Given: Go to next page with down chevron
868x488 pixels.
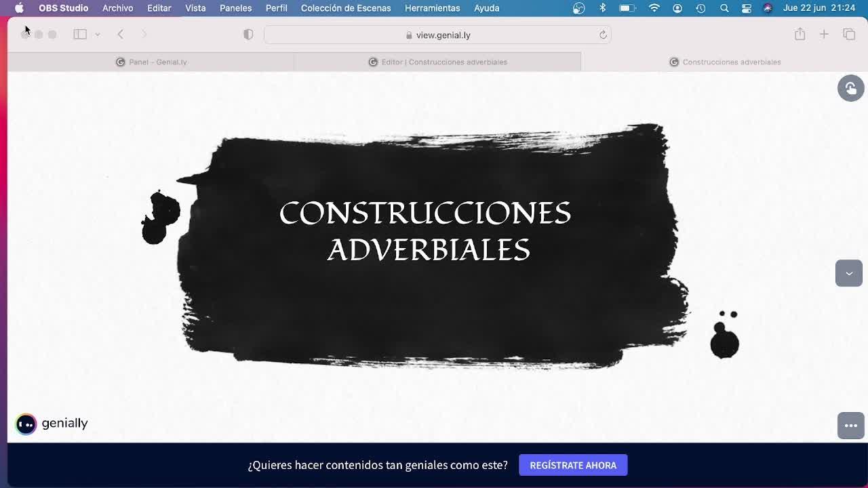Looking at the screenshot, I should pos(848,273).
